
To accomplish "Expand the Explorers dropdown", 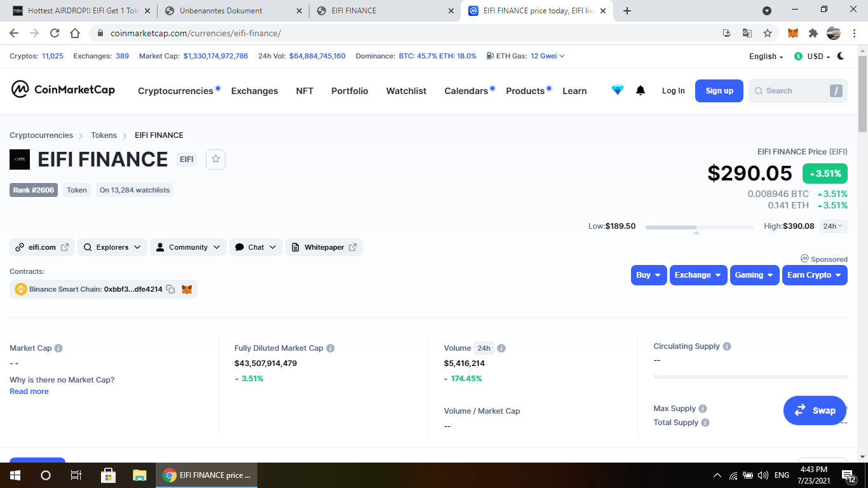I will point(112,247).
